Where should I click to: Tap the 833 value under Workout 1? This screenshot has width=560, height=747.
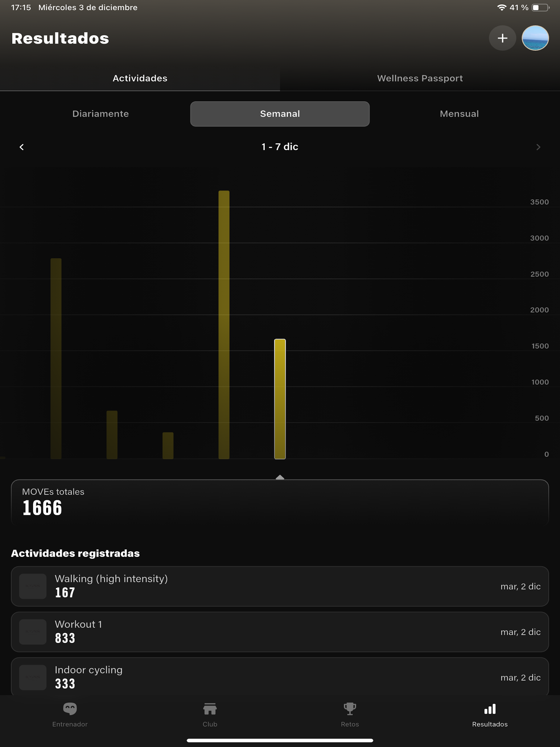(x=65, y=638)
